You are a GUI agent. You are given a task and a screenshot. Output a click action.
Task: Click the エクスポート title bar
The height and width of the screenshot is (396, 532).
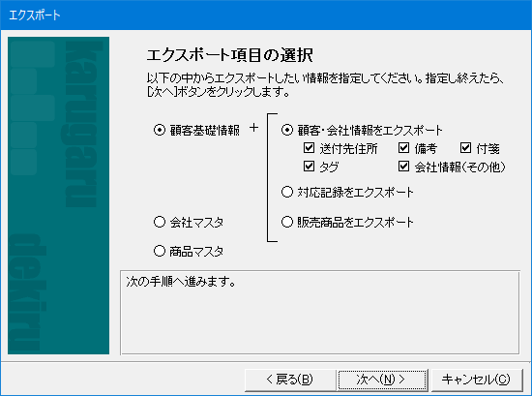(x=266, y=15)
